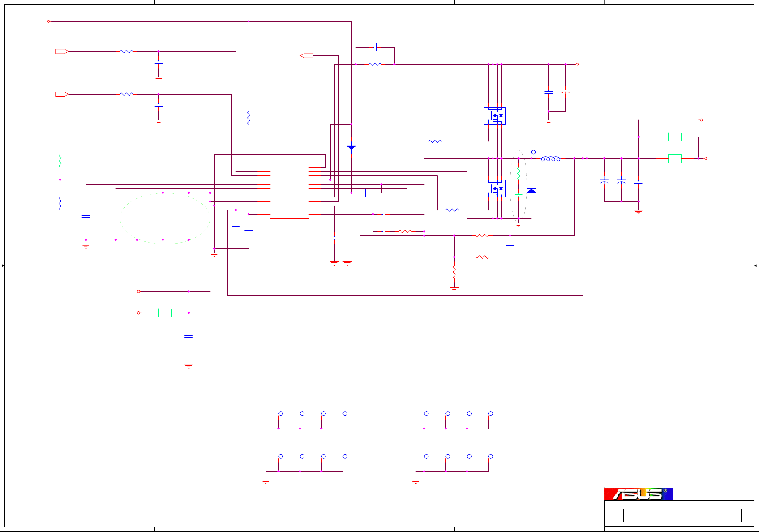The image size is (759, 532).
Task: Select the middle capacitor inside green dashed ellipse
Action: (163, 221)
